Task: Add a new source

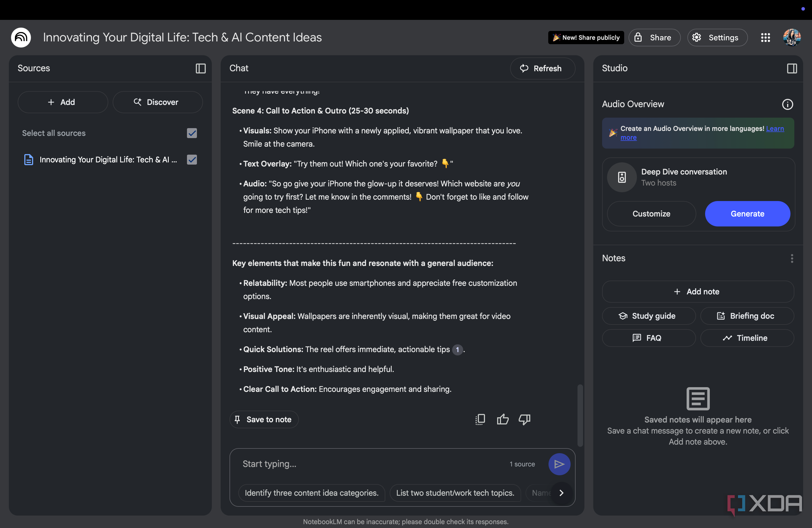Action: 62,102
